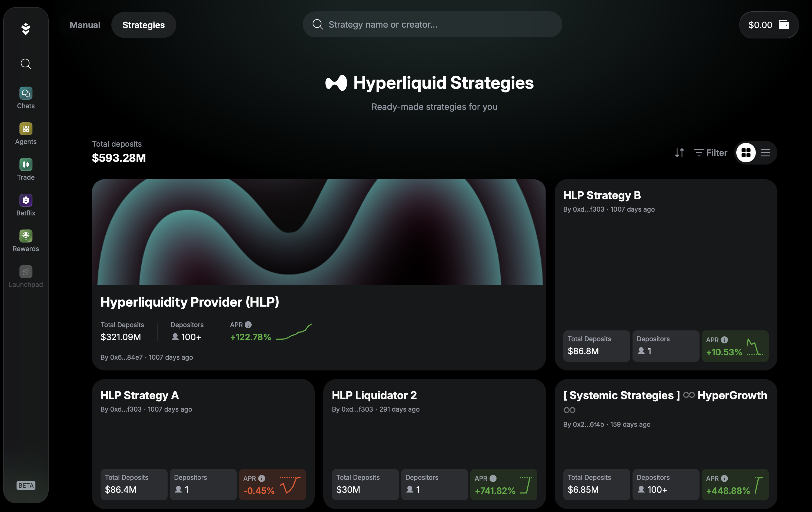The width and height of the screenshot is (812, 512).
Task: Switch to grid view layout
Action: pos(746,153)
